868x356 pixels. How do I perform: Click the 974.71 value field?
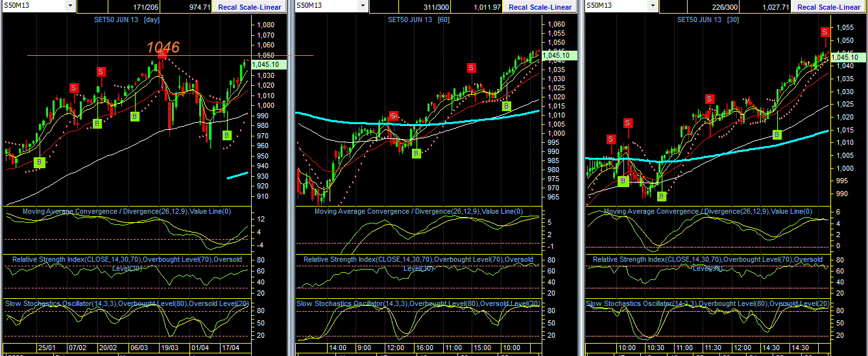(x=187, y=6)
